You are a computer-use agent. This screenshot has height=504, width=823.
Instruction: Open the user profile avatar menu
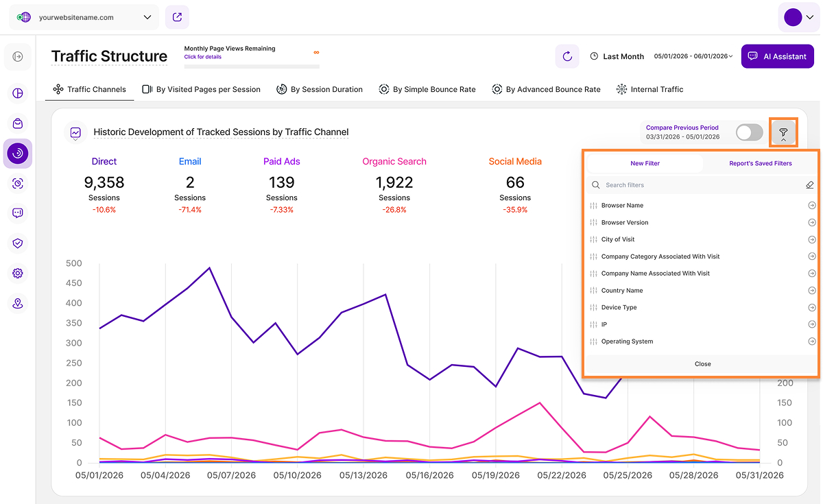tap(799, 17)
